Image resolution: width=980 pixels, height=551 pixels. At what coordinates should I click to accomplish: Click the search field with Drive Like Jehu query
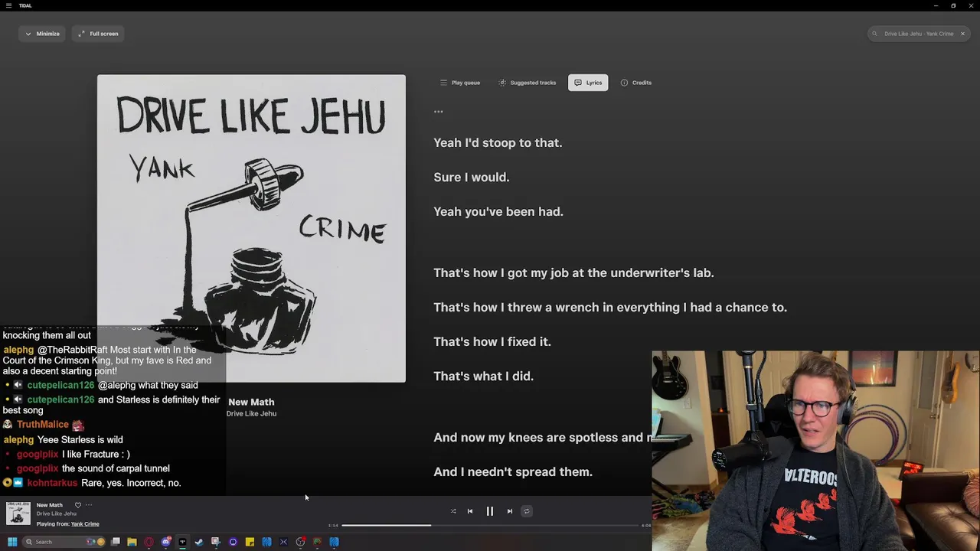pyautogui.click(x=919, y=34)
